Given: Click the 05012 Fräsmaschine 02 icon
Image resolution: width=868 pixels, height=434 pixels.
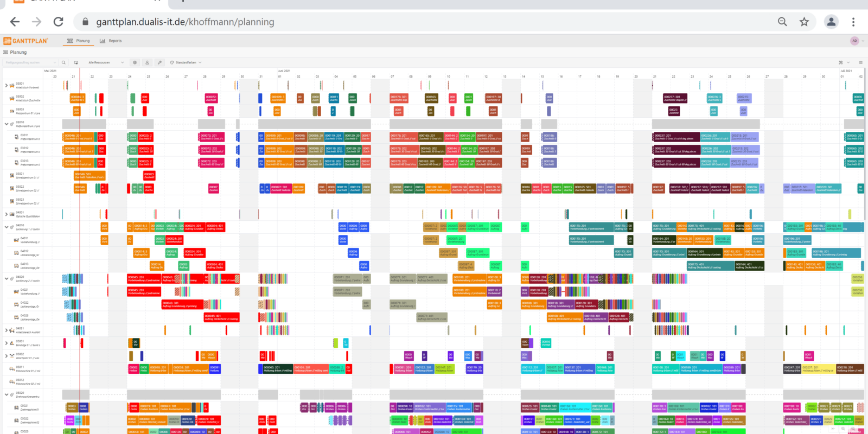Looking at the screenshot, I should coord(12,381).
